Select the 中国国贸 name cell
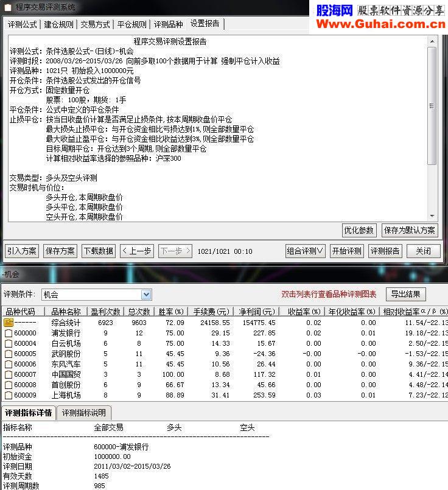Screen dimensions: 448x490 click(x=66, y=374)
